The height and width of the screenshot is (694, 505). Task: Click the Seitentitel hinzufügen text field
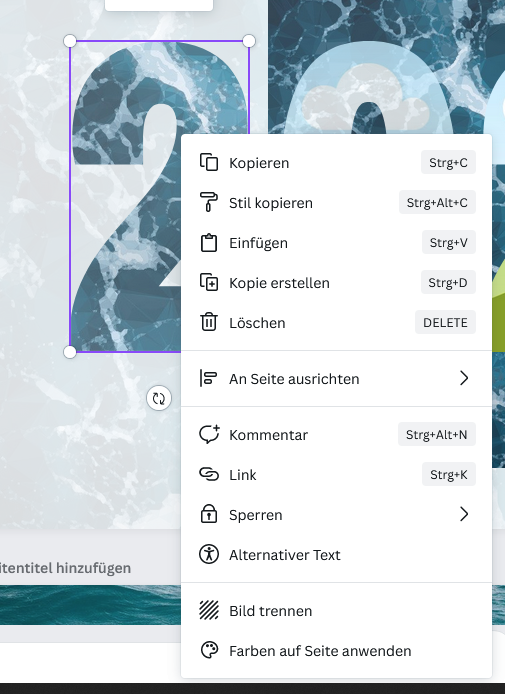point(66,568)
